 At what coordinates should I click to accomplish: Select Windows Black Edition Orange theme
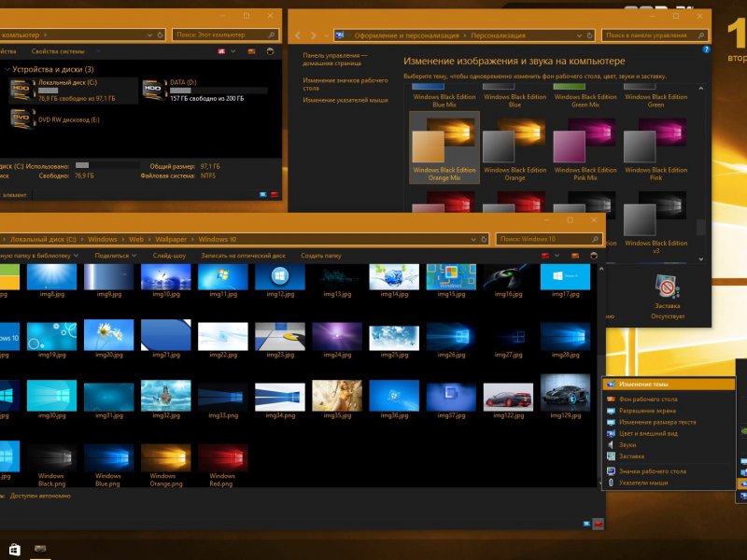pos(514,148)
